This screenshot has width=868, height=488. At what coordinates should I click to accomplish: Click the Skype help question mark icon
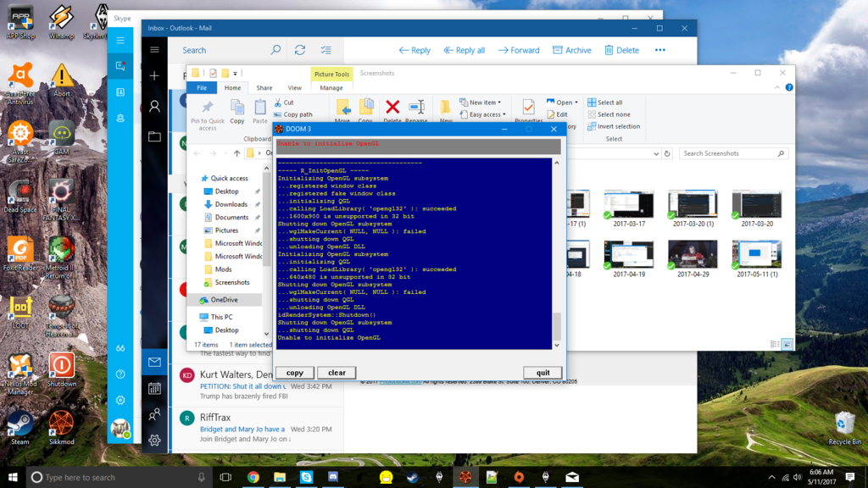[x=120, y=374]
